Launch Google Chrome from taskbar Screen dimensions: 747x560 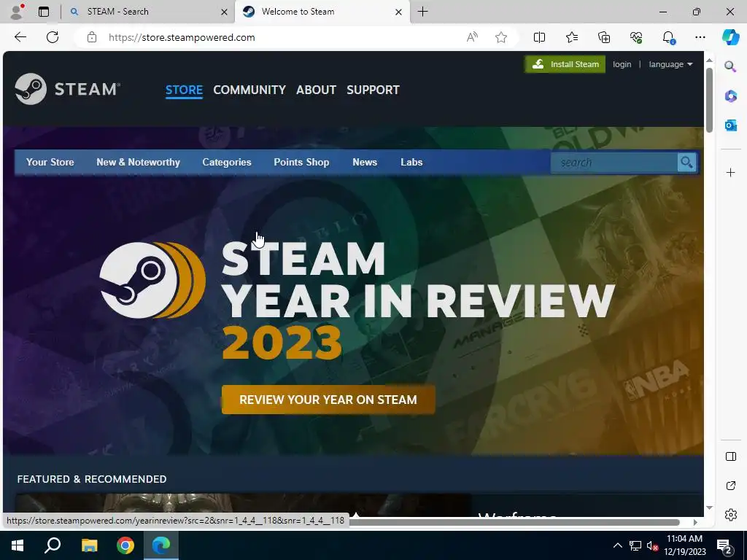click(x=125, y=545)
